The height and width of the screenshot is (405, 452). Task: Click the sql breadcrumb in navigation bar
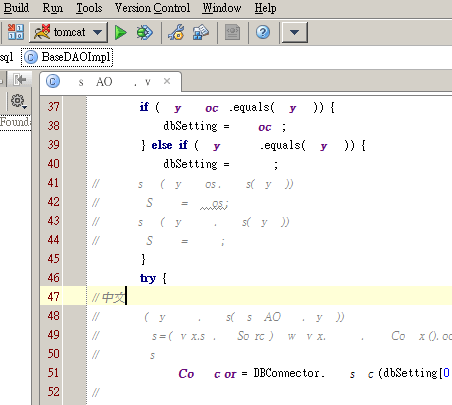[7, 57]
